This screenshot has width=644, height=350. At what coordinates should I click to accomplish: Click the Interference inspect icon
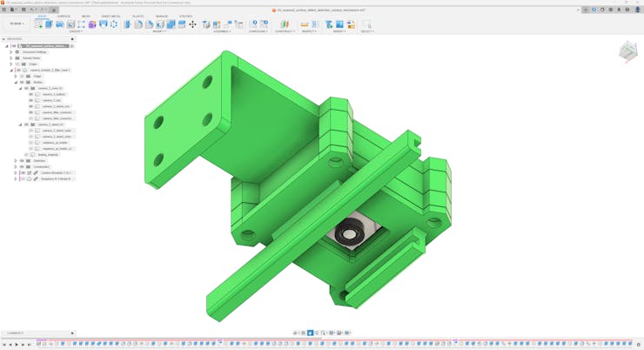point(315,24)
